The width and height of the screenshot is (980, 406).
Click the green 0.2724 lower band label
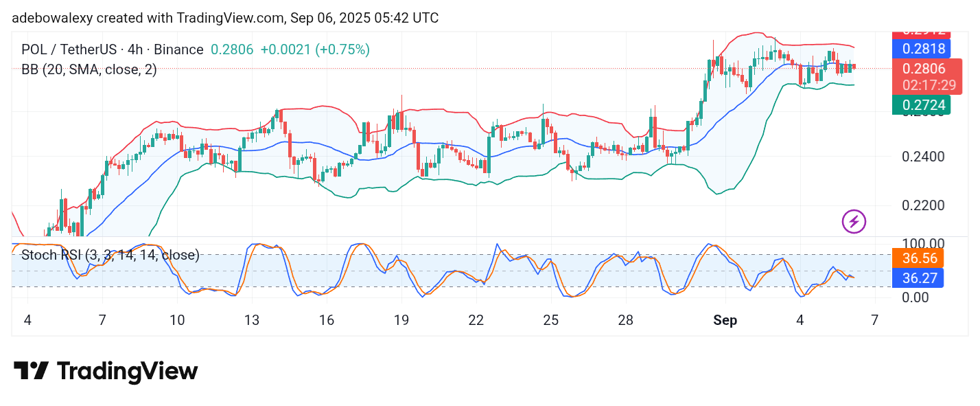920,105
